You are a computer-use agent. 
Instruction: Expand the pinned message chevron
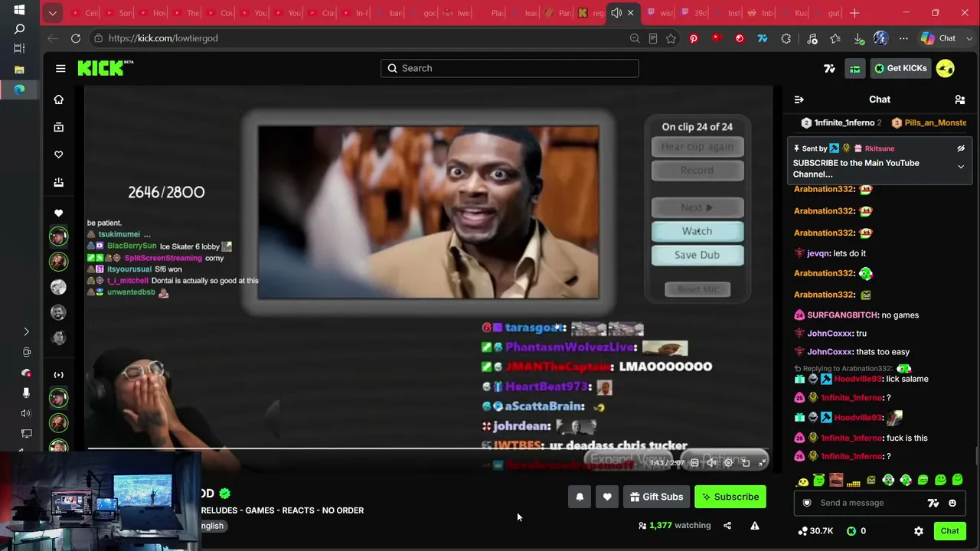click(961, 166)
